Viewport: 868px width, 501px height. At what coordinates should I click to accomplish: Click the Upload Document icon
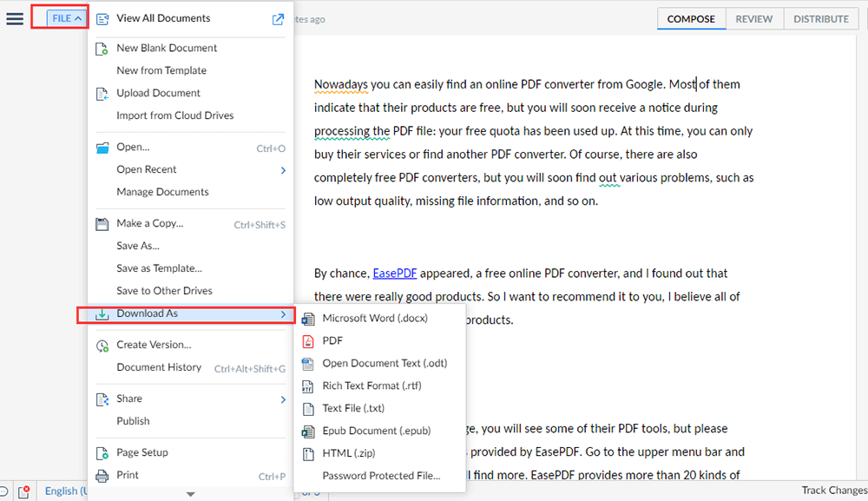pos(102,93)
